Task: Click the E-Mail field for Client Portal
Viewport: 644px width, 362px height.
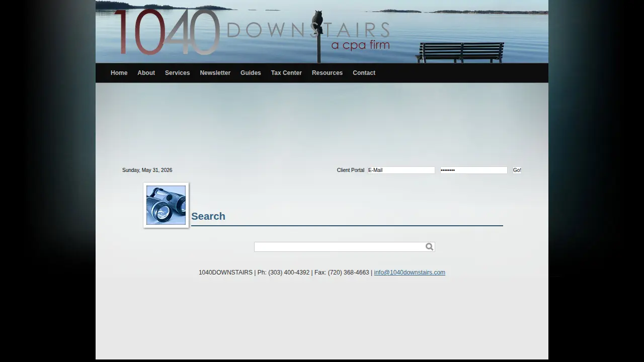Action: tap(401, 170)
